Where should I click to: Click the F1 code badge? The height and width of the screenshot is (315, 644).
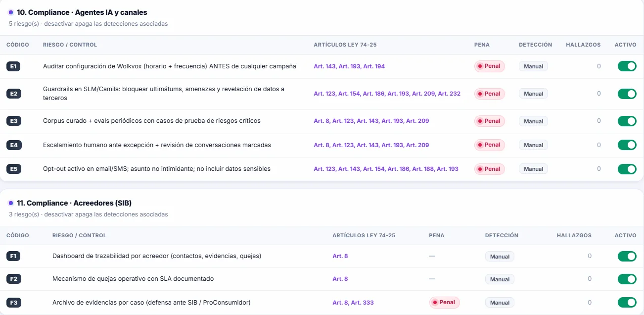[x=13, y=256]
